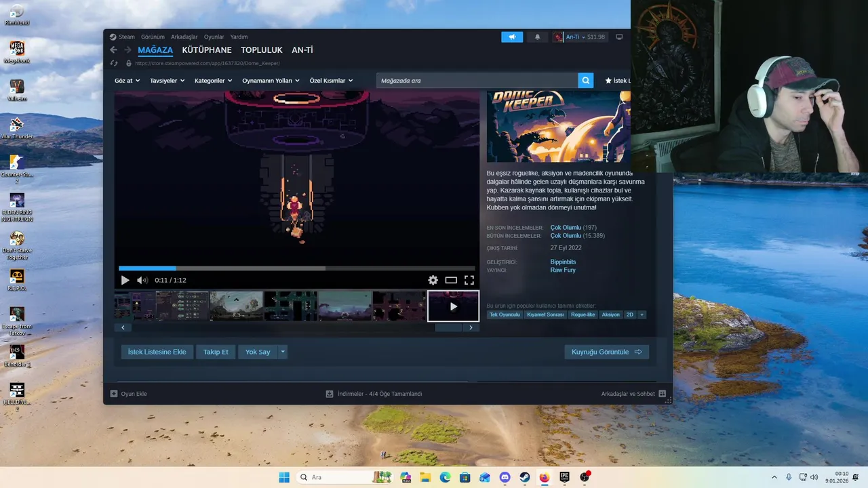Select the Counter-Strike 2 desktop icon
The width and height of the screenshot is (868, 488).
pyautogui.click(x=17, y=169)
